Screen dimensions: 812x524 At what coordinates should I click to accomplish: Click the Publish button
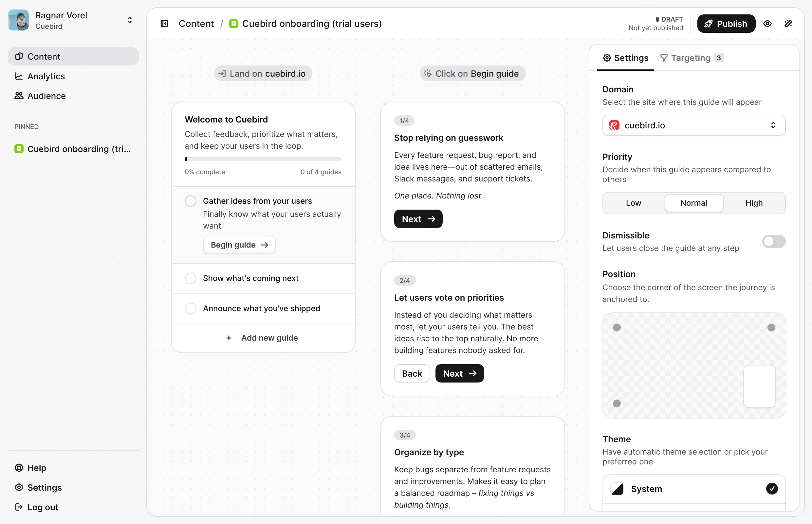point(726,24)
